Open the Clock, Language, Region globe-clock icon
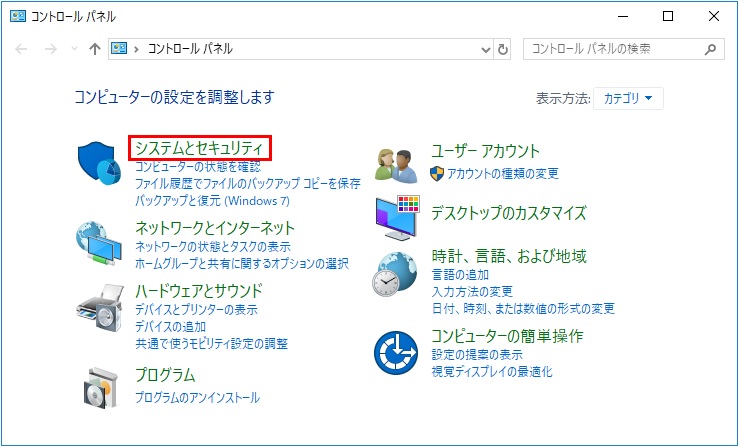The width and height of the screenshot is (739, 447). click(395, 274)
